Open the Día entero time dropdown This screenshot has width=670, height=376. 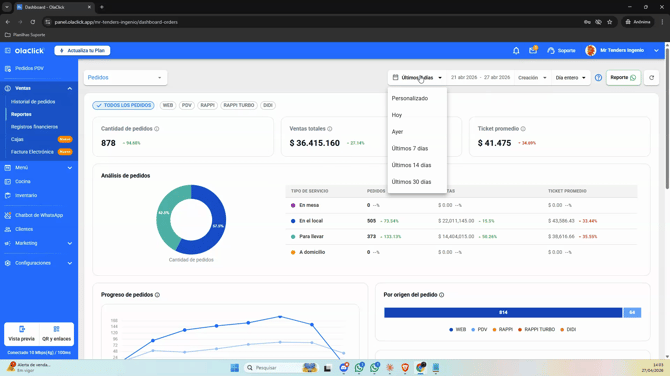point(570,78)
